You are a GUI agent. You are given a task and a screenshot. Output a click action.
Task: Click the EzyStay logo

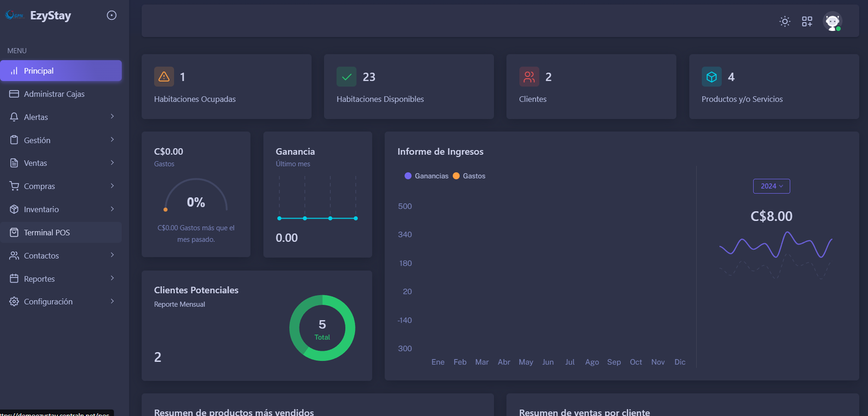(39, 16)
